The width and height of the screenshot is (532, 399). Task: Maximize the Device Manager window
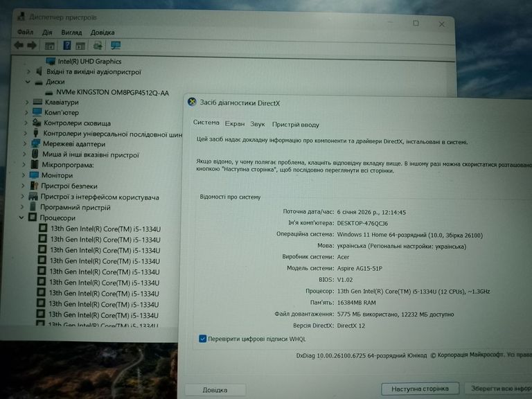click(x=416, y=23)
